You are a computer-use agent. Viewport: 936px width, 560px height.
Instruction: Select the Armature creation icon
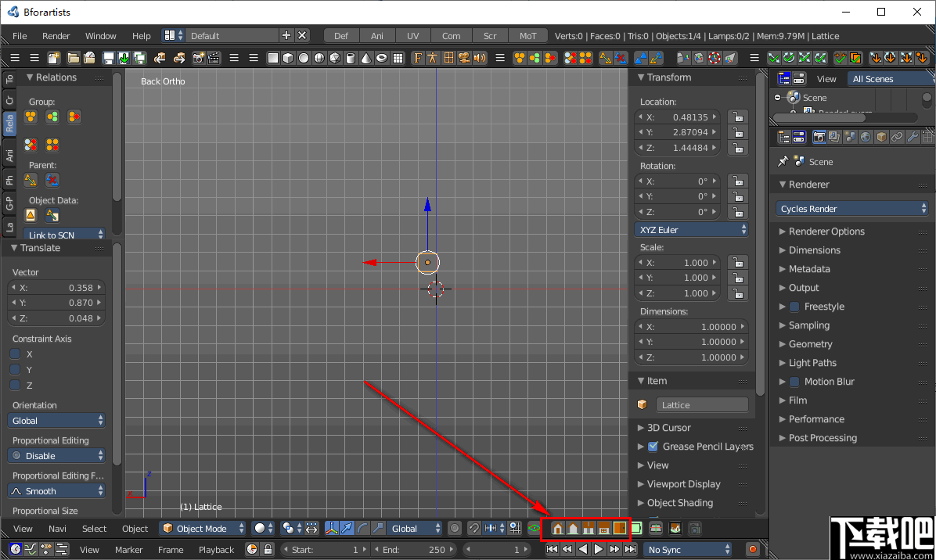click(433, 57)
